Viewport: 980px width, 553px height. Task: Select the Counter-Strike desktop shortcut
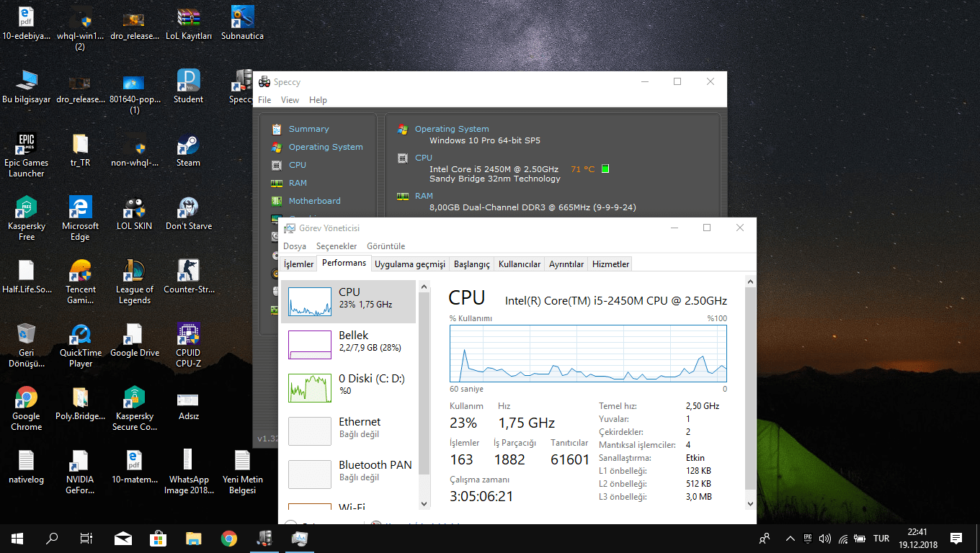(188, 278)
